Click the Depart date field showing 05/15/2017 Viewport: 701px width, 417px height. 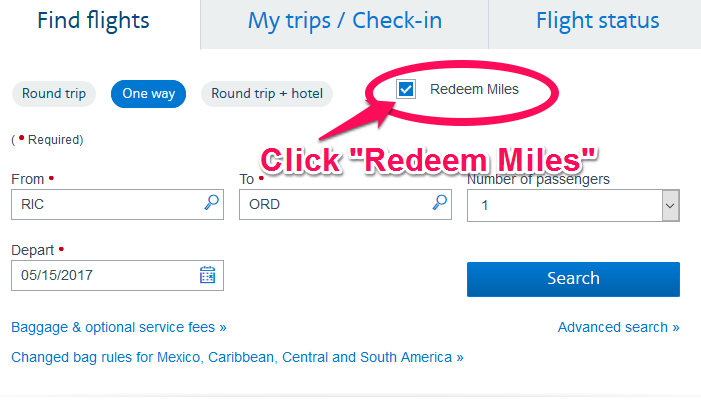(x=117, y=275)
